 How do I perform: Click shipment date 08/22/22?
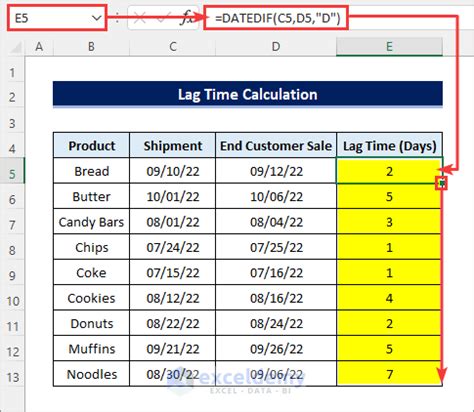[173, 323]
